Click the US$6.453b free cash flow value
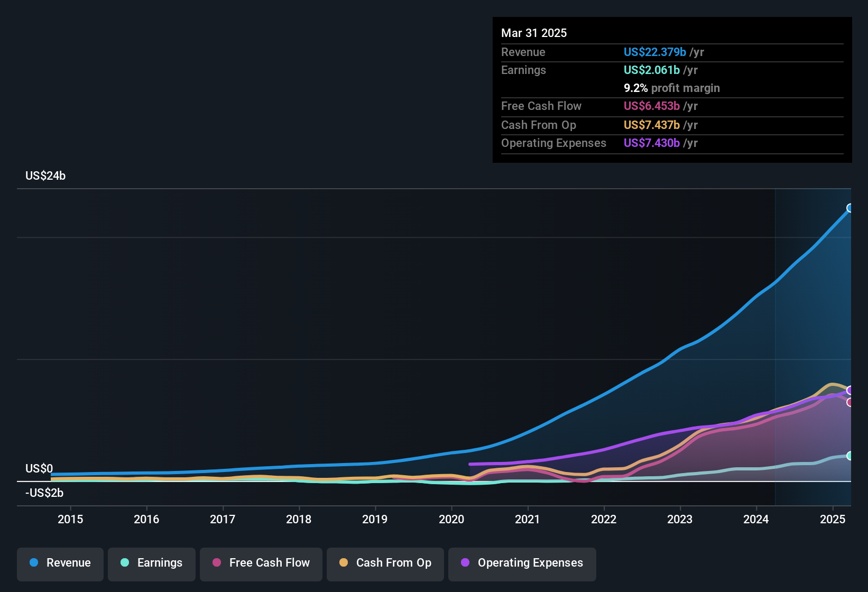Screen dimensions: 868x592 (x=652, y=106)
